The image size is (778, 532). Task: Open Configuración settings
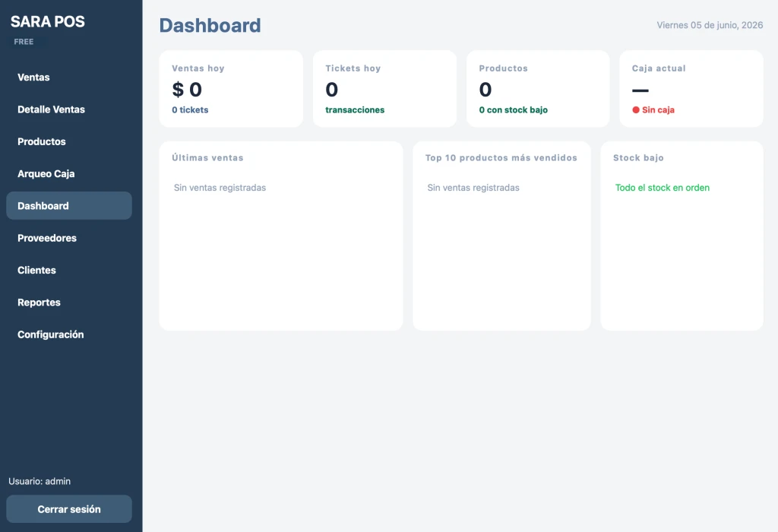click(69, 334)
